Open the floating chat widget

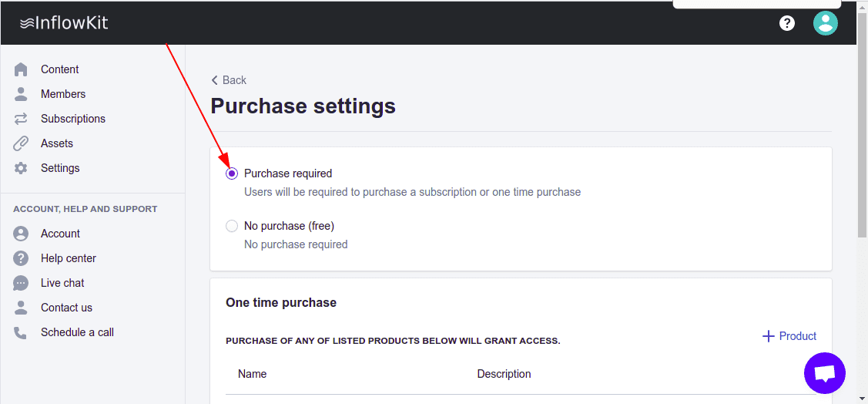[x=824, y=373]
